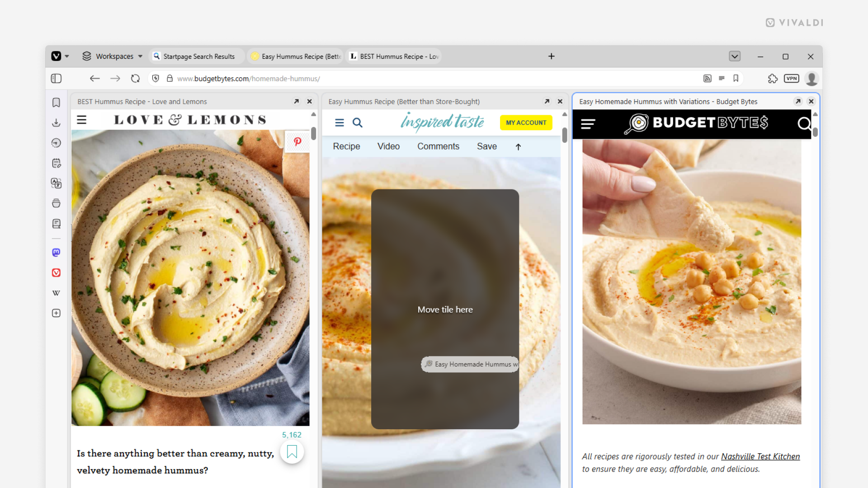Toggle Reader View for the page
The image size is (868, 488).
(x=722, y=78)
